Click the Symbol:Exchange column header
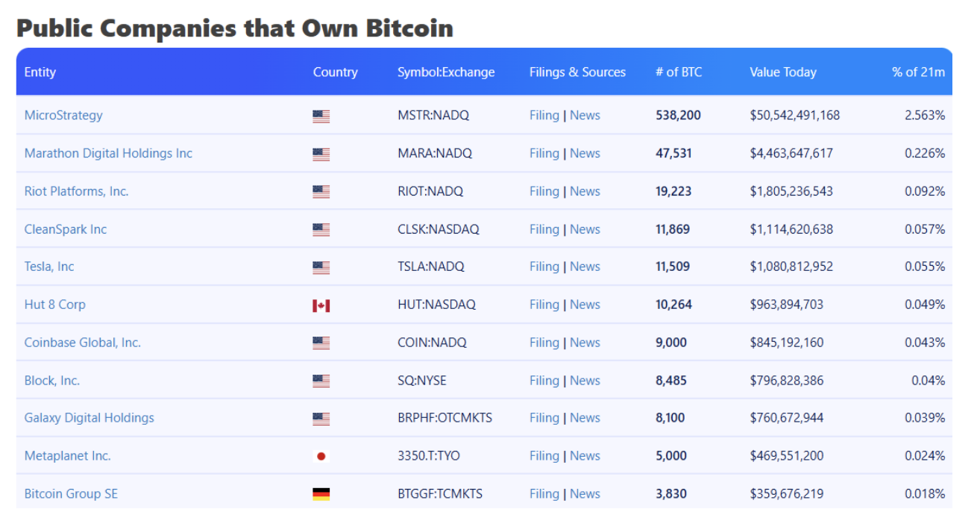The height and width of the screenshot is (515, 980). point(446,72)
